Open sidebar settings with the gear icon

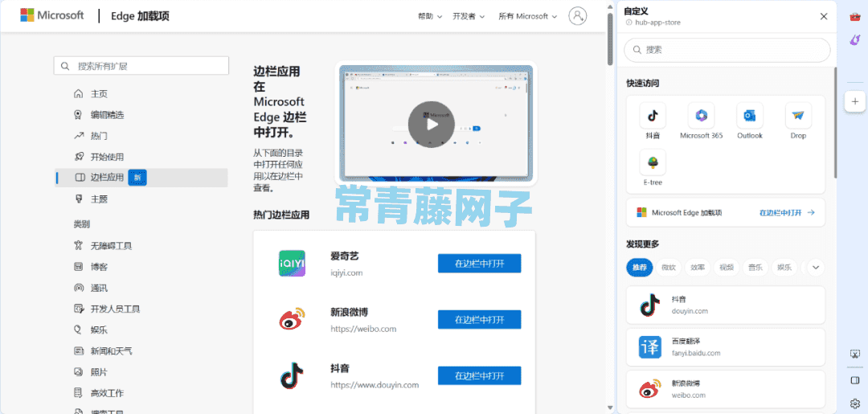point(854,403)
